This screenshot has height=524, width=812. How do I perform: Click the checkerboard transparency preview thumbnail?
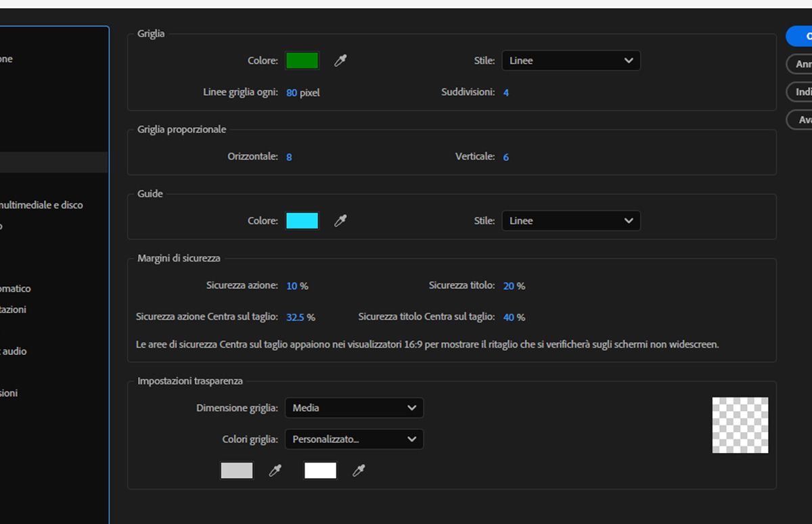[740, 425]
